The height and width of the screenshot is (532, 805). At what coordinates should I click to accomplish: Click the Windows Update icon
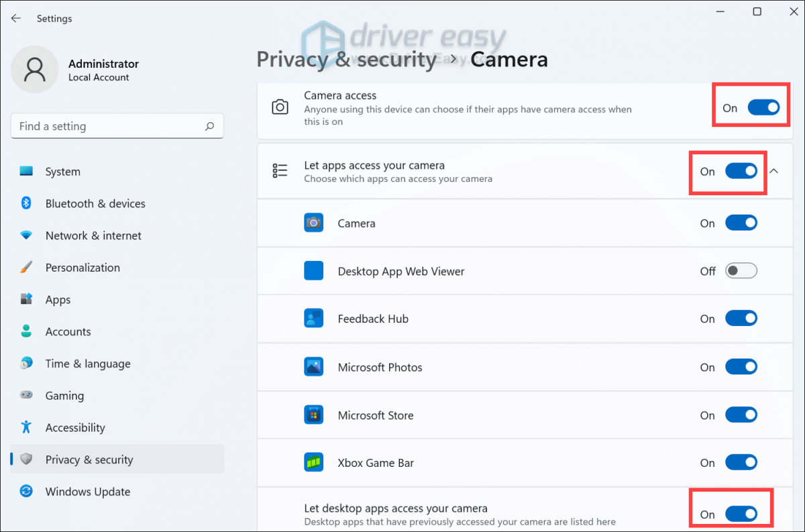click(x=25, y=491)
